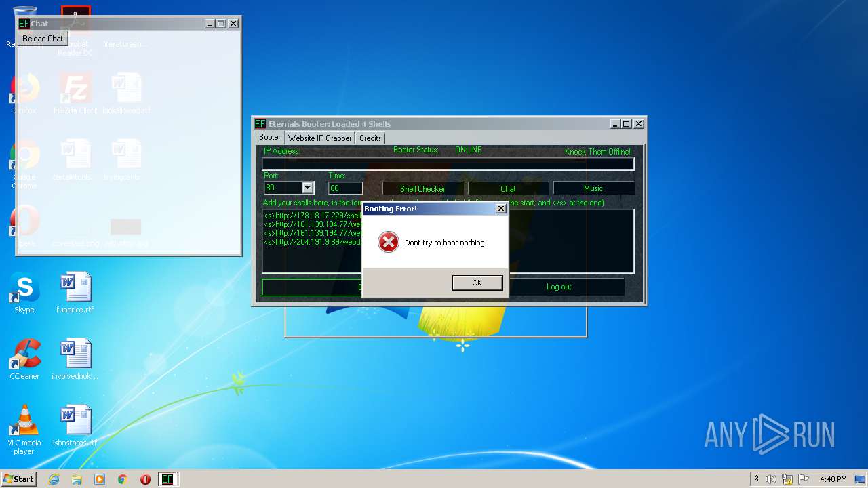The width and height of the screenshot is (868, 488).
Task: Click the 4:40 PM taskbar clock
Action: coord(833,479)
